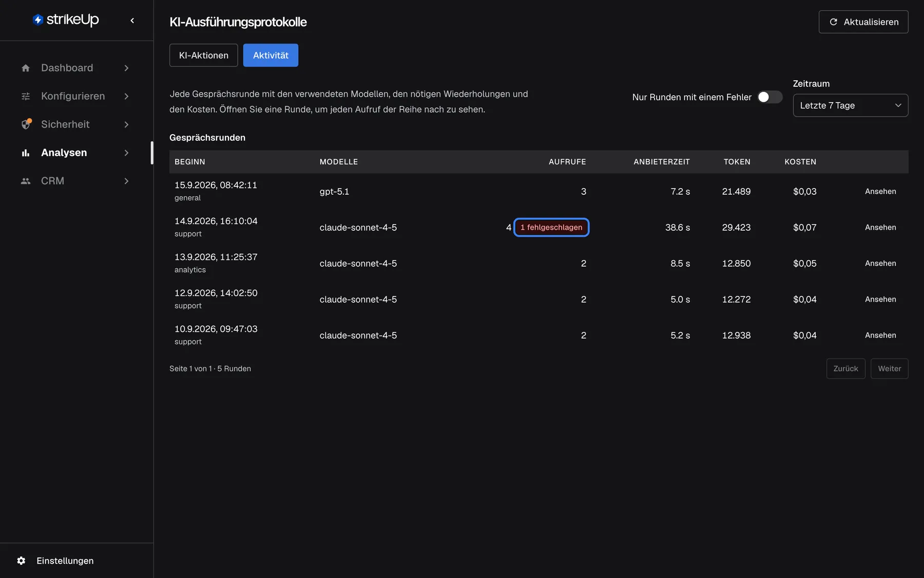
Task: Open CRM in the sidebar
Action: pyautogui.click(x=52, y=181)
